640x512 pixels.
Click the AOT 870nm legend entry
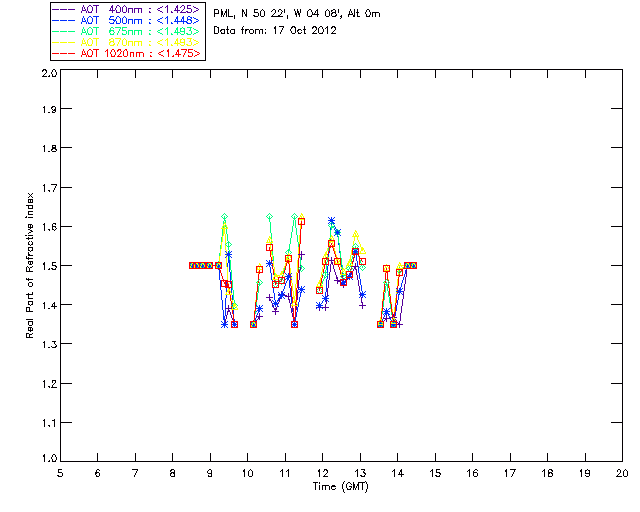(127, 42)
